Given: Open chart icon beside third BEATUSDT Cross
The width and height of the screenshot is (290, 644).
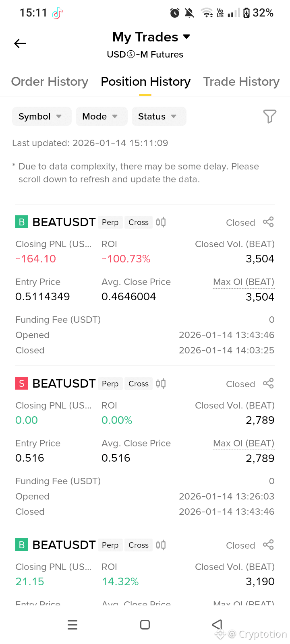Looking at the screenshot, I should point(161,545).
